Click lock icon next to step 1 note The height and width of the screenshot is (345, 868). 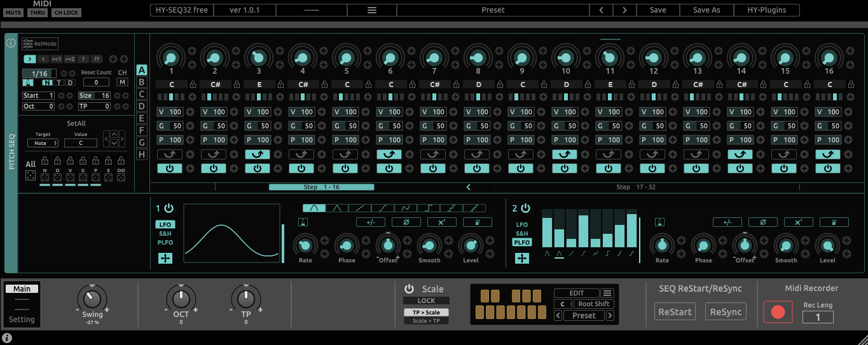(x=193, y=85)
